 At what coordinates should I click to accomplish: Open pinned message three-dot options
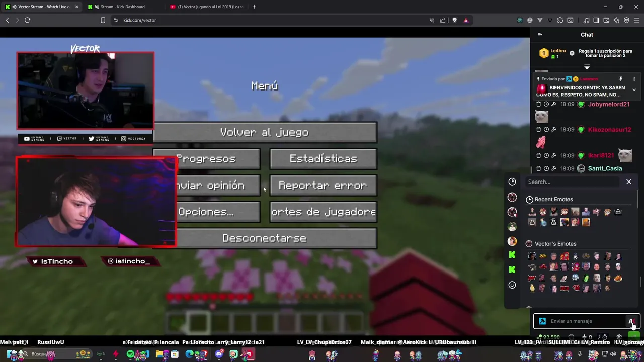pos(634,79)
